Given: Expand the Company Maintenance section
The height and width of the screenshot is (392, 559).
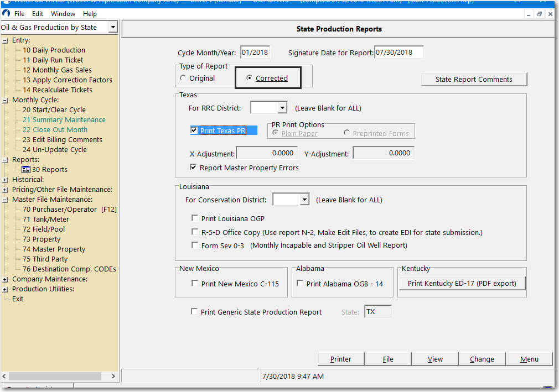Looking at the screenshot, I should (4, 279).
